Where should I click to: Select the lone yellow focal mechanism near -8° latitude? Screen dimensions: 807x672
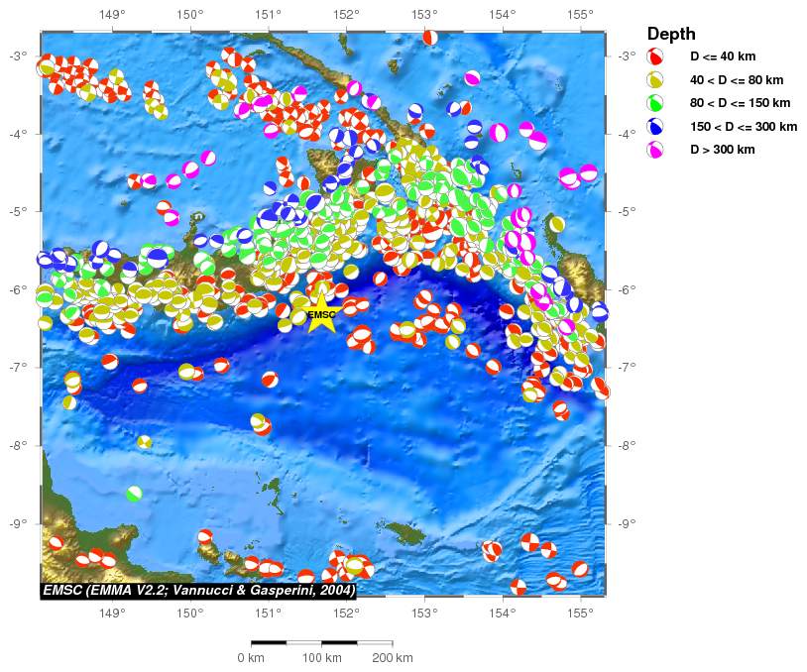145,442
